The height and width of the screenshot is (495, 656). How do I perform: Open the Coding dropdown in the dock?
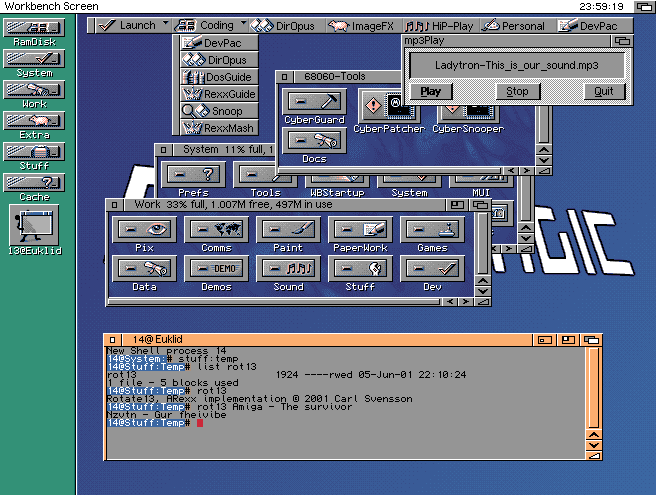[211, 26]
